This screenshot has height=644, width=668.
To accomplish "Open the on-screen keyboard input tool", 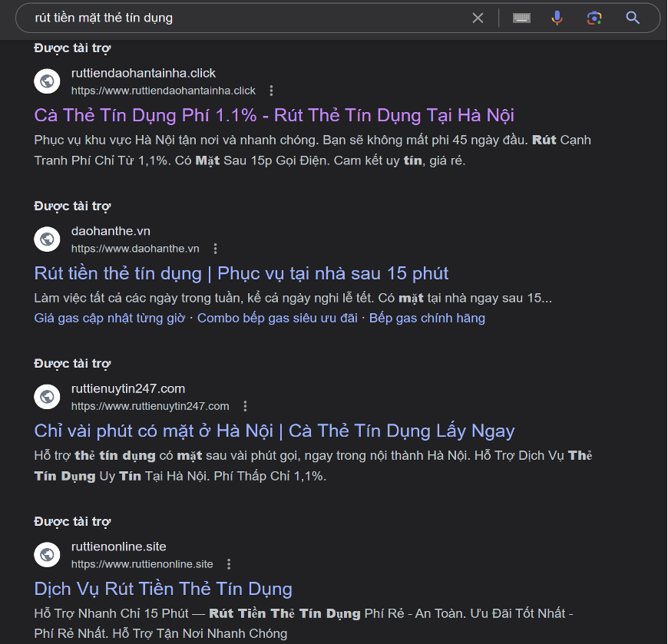I will pyautogui.click(x=522, y=18).
